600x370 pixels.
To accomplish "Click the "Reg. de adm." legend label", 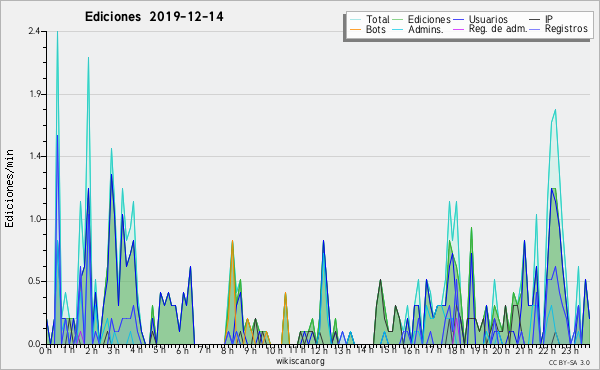I will point(498,29).
